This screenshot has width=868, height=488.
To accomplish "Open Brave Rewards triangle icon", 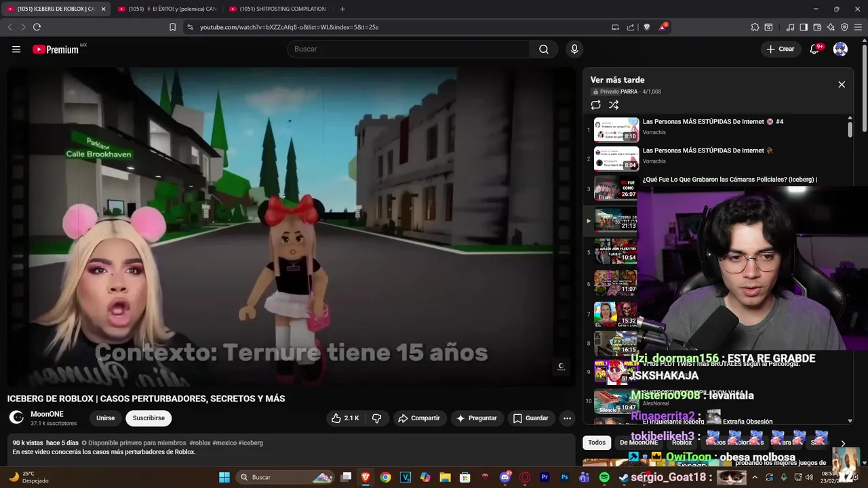I will (x=663, y=27).
